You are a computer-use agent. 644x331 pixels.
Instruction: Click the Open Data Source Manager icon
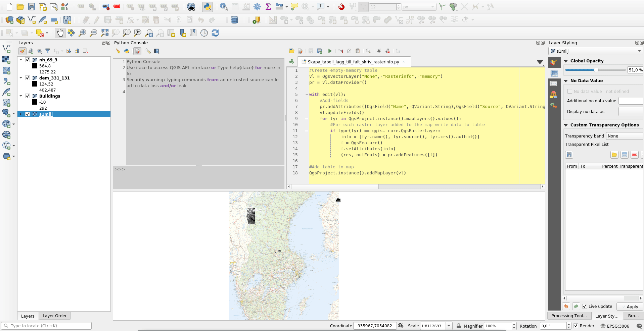tap(9, 20)
